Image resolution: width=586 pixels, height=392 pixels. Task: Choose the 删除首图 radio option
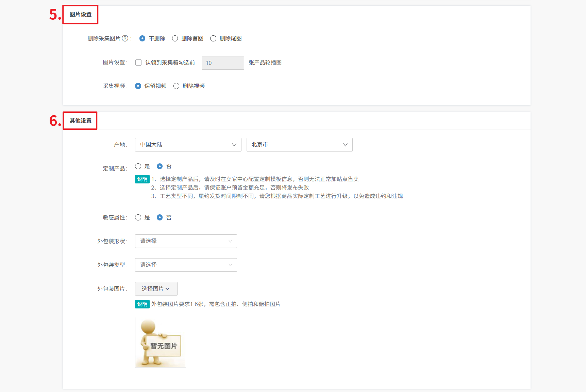[175, 38]
